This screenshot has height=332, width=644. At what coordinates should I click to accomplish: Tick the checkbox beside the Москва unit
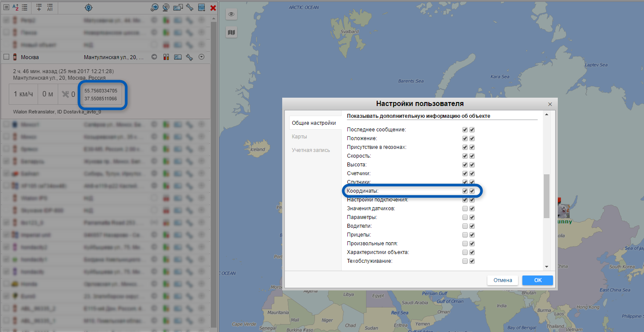(x=7, y=57)
